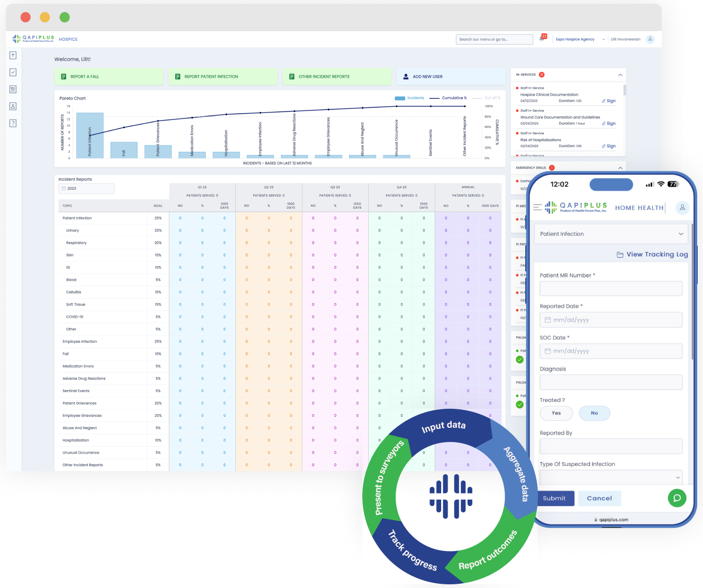This screenshot has width=703, height=588.
Task: Open the green chat bubble on the phone
Action: [x=677, y=498]
